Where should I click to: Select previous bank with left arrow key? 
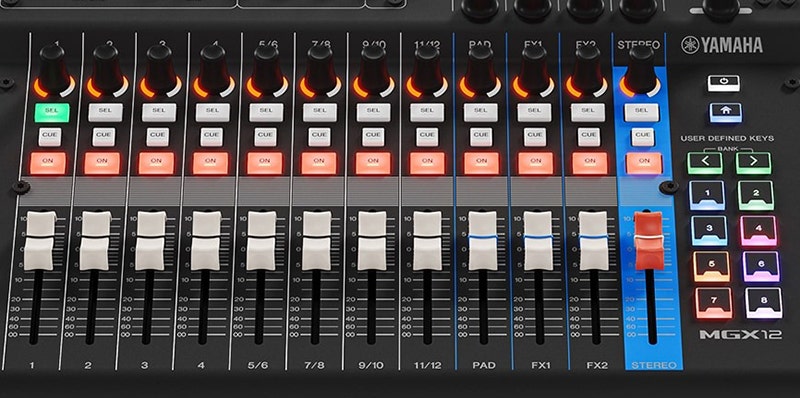705,163
